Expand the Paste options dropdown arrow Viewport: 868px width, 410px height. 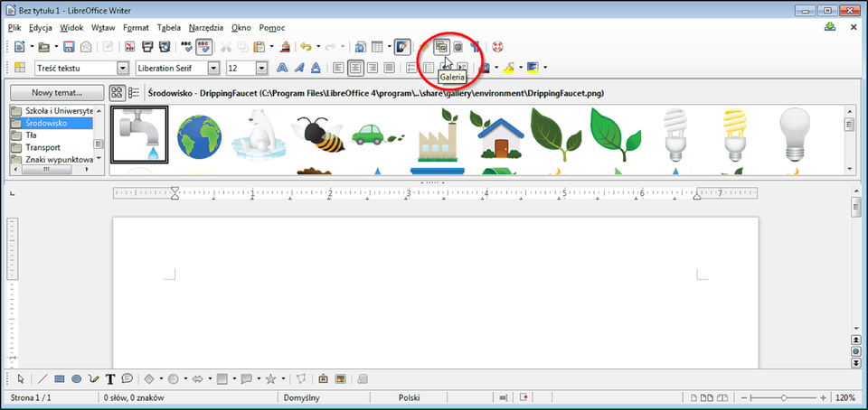pyautogui.click(x=271, y=47)
